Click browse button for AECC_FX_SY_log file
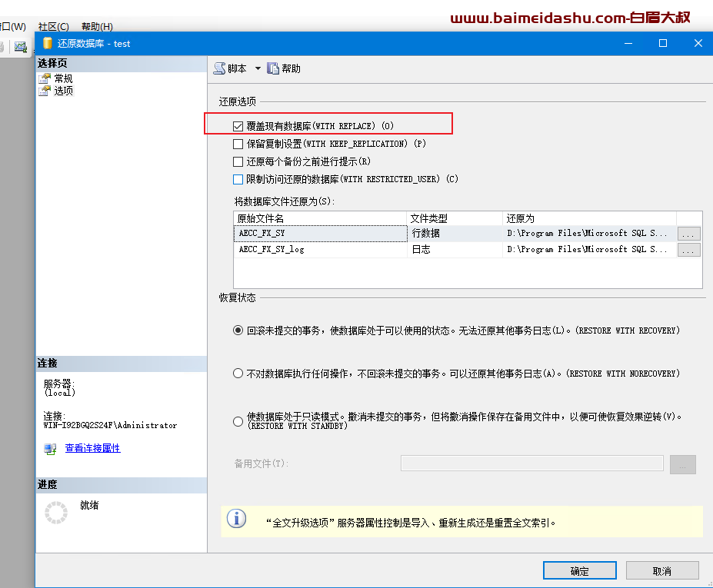 688,250
